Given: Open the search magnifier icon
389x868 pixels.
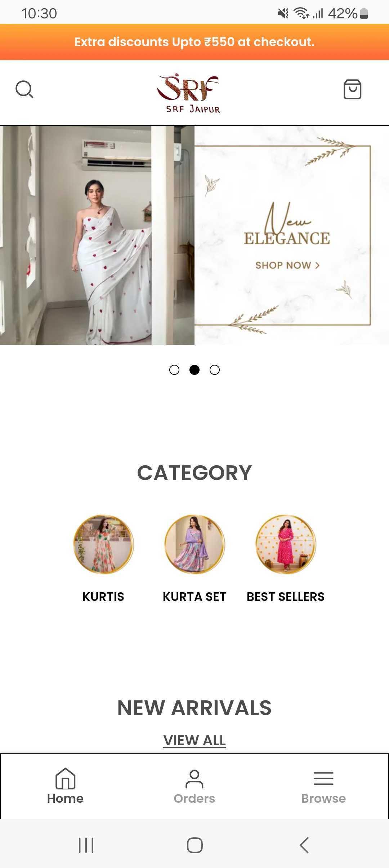Looking at the screenshot, I should coord(24,89).
